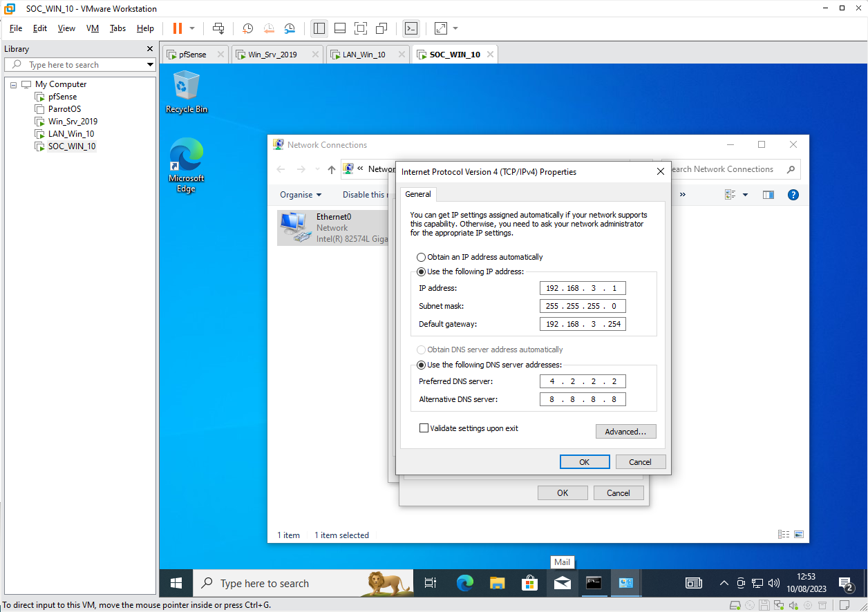Open Microsoft Store from the taskbar
The image size is (868, 612).
coord(529,584)
